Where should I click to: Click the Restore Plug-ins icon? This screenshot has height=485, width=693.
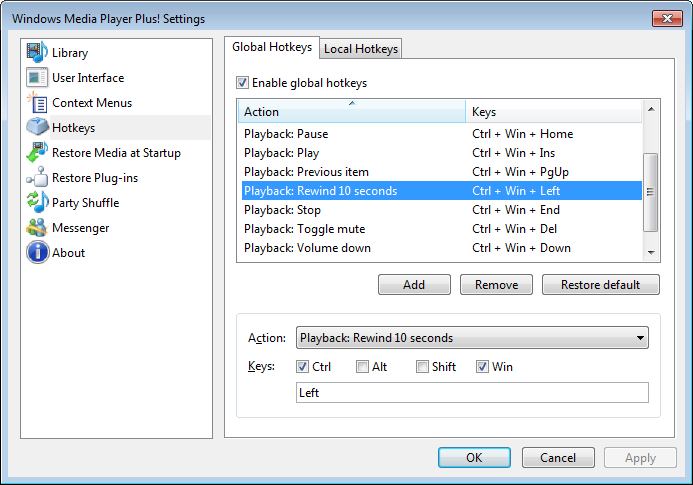point(37,177)
